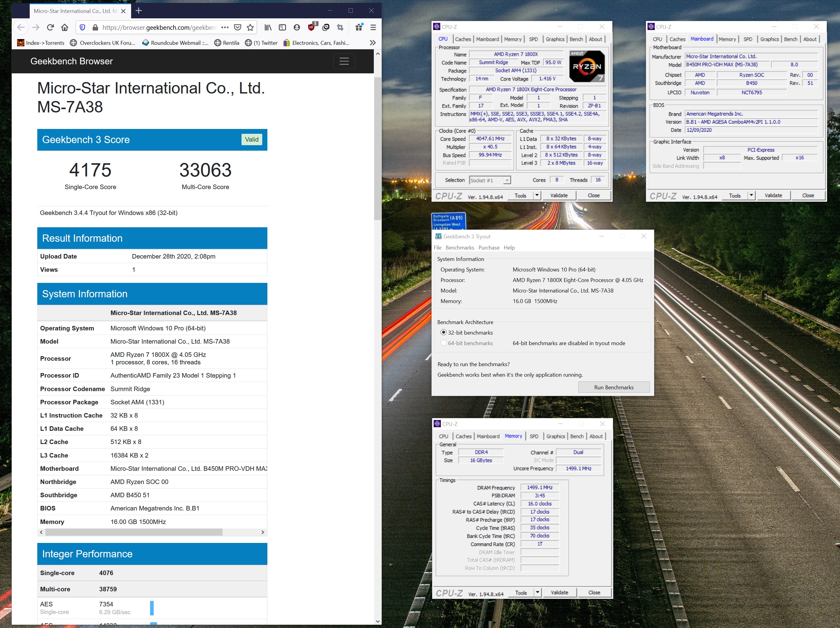
Task: View site padlock security info
Action: pyautogui.click(x=95, y=27)
